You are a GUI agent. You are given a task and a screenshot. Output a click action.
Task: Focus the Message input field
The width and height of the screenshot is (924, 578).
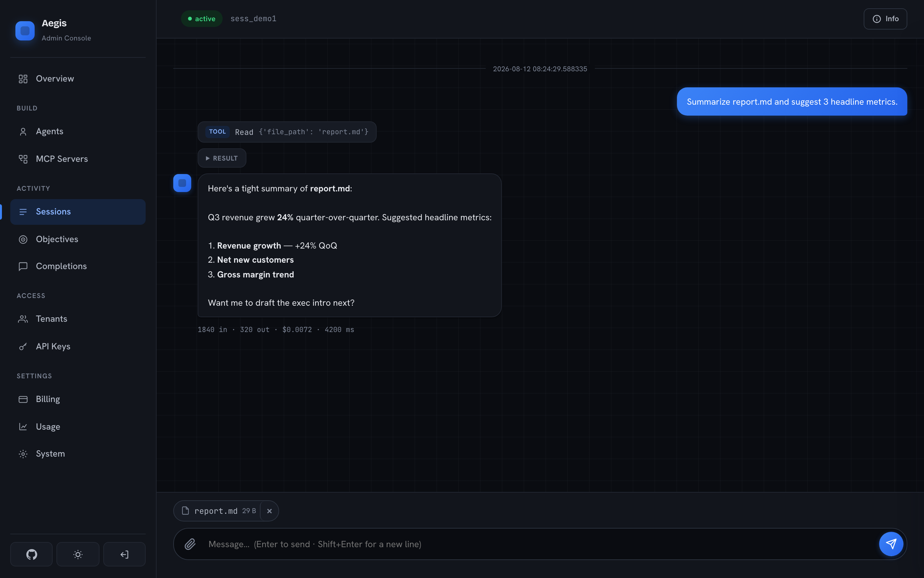coord(540,544)
